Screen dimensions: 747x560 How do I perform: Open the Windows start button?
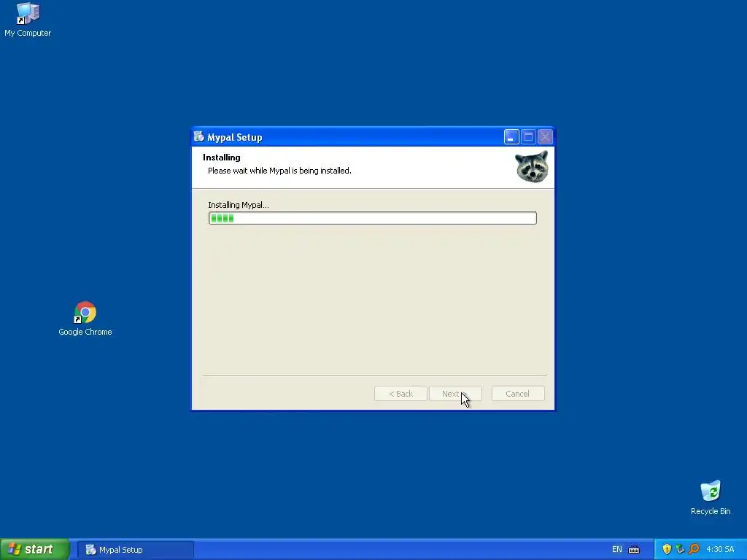[x=34, y=550]
